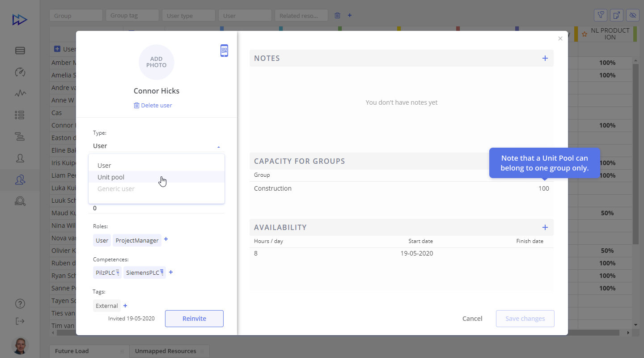The width and height of the screenshot is (644, 358).
Task: Open the dashboard gauge sidebar icon
Action: (x=20, y=72)
